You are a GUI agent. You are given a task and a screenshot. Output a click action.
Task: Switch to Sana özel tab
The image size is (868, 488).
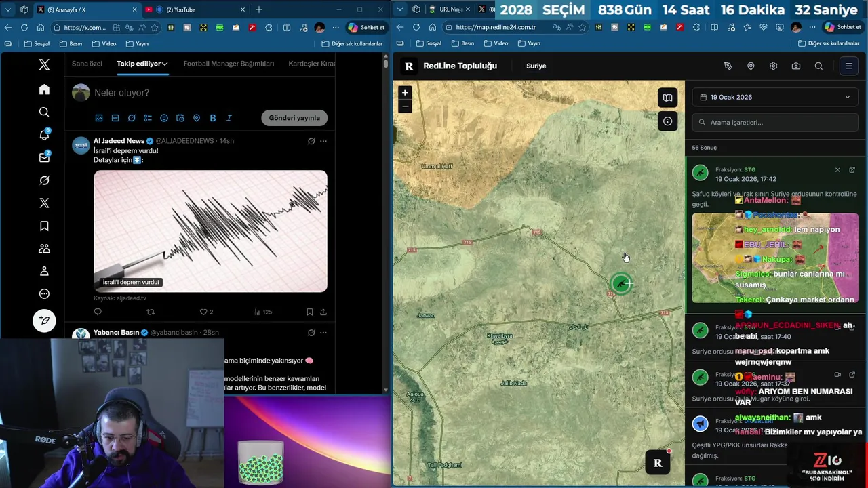click(87, 64)
